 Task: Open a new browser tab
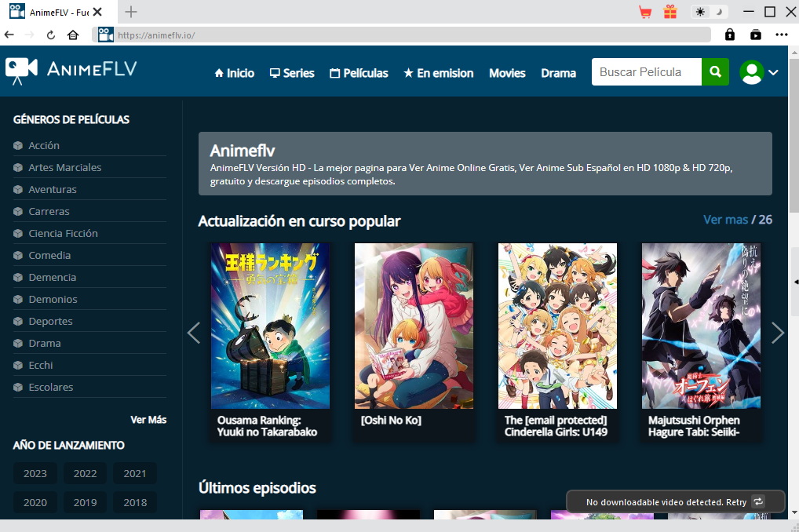131,12
